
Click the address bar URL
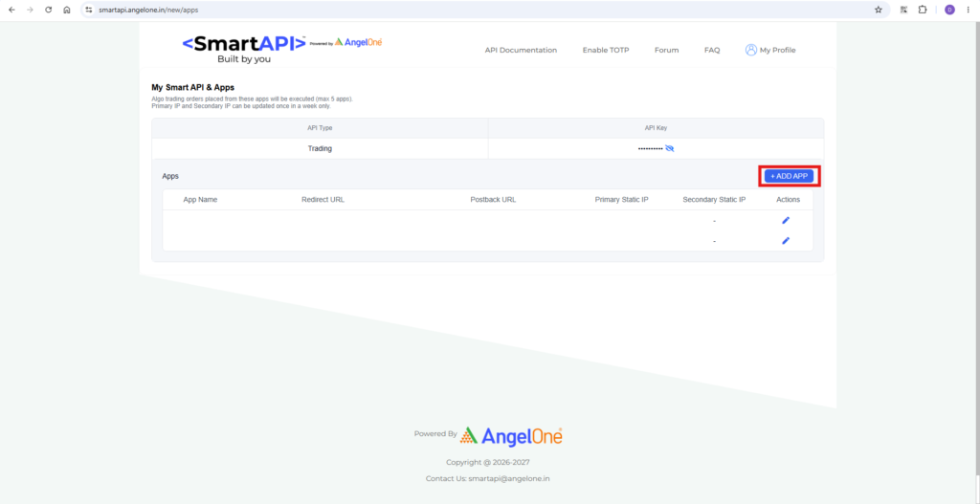[148, 10]
